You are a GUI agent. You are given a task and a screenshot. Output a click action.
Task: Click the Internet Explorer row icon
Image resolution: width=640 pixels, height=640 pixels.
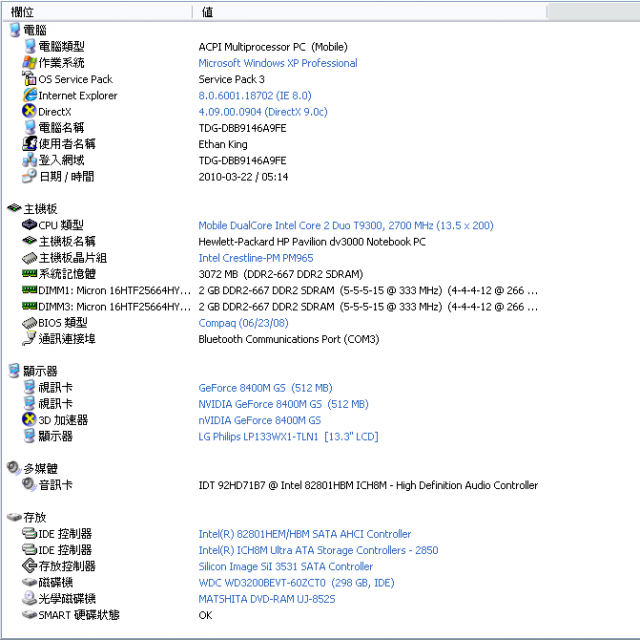[x=30, y=95]
